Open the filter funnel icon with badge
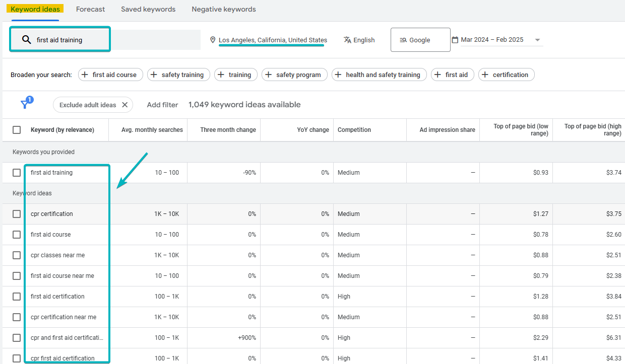Viewport: 625px width, 364px height. point(25,103)
